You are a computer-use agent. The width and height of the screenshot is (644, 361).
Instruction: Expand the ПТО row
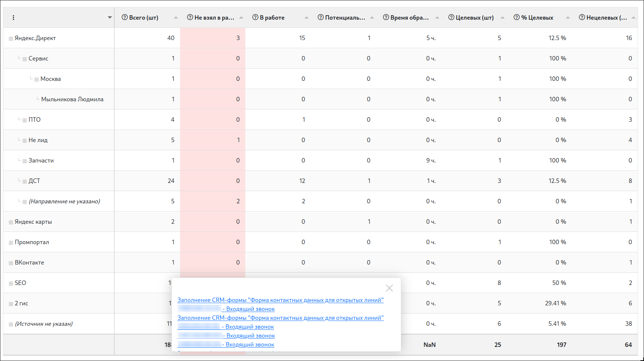(x=25, y=120)
